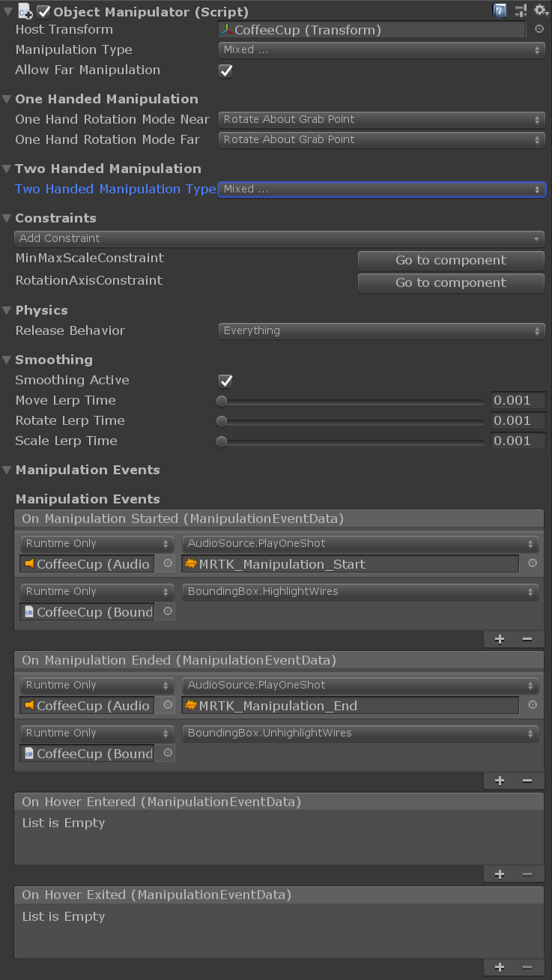Image resolution: width=552 pixels, height=980 pixels.
Task: Open object picker for MRTK_Manipulation_End clip
Action: (x=533, y=705)
